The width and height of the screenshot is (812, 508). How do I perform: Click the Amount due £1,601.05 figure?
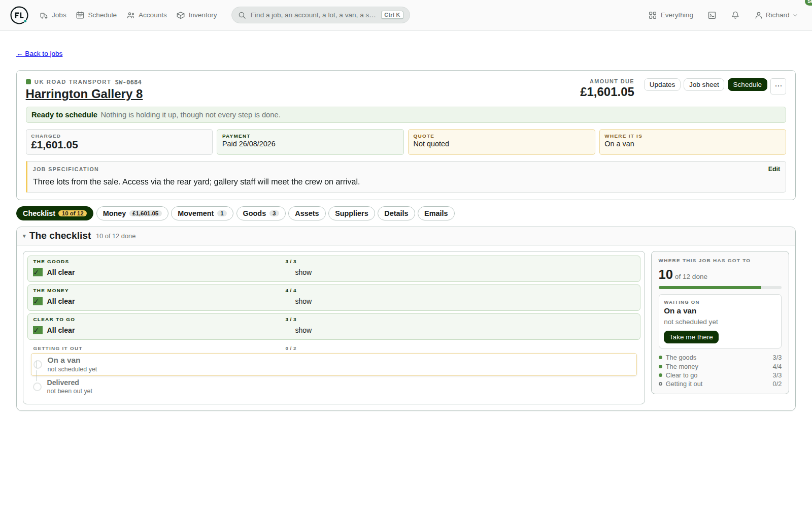click(x=607, y=92)
